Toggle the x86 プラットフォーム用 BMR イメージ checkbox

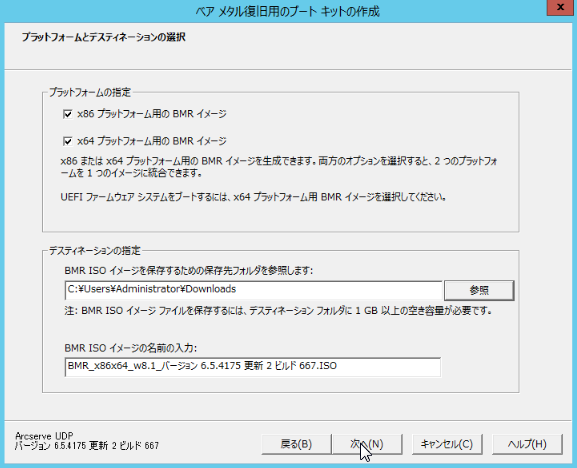pyautogui.click(x=68, y=114)
